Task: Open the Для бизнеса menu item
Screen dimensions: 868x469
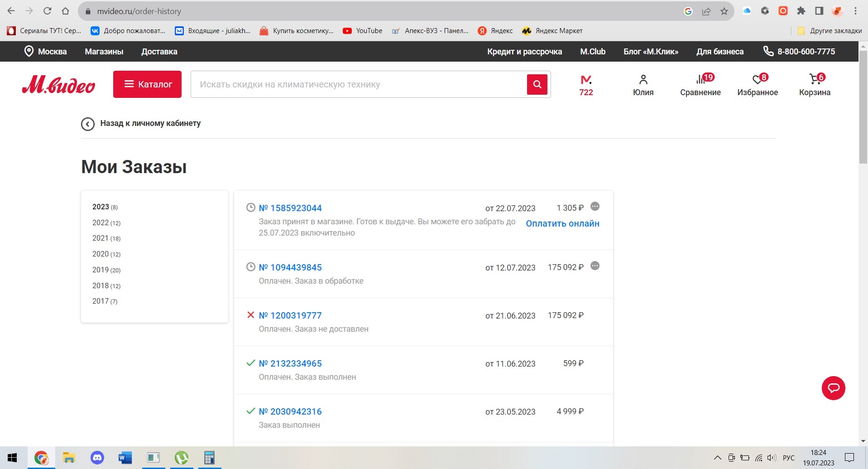Action: pyautogui.click(x=720, y=52)
